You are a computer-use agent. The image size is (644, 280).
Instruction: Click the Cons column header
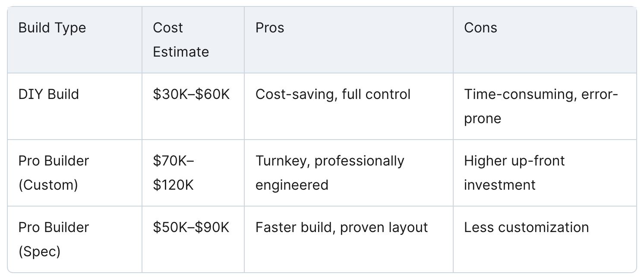pos(480,28)
